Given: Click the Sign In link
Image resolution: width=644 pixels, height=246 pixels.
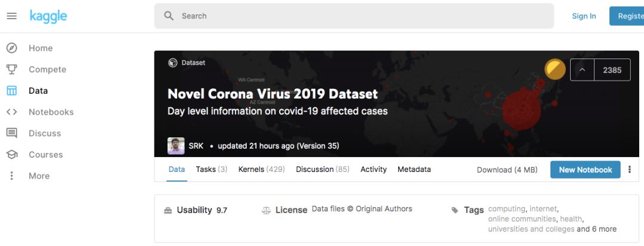Looking at the screenshot, I should pyautogui.click(x=584, y=16).
